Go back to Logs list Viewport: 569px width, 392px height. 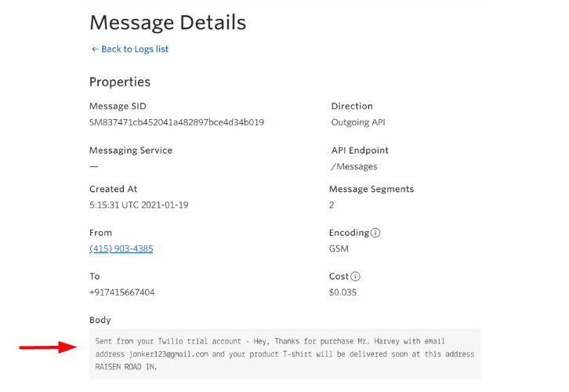point(130,49)
